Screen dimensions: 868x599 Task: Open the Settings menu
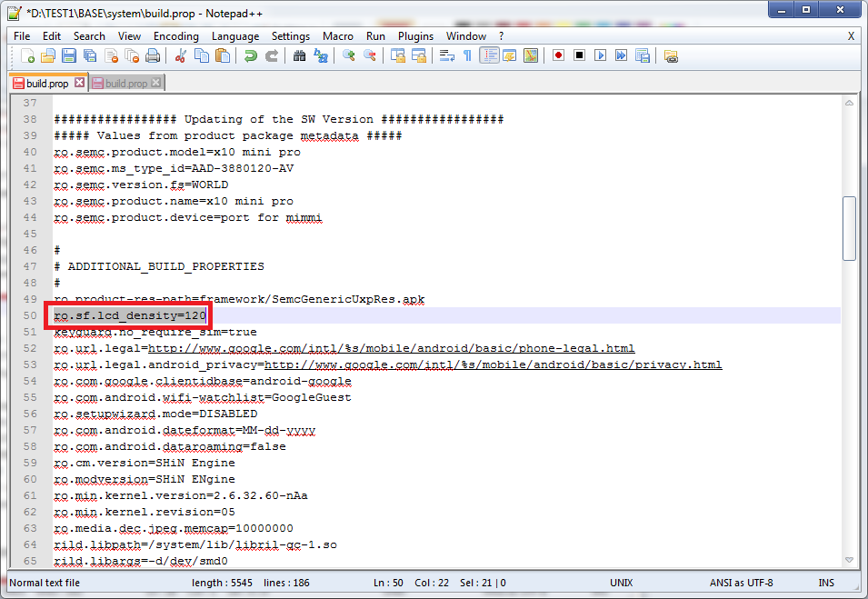tap(291, 36)
